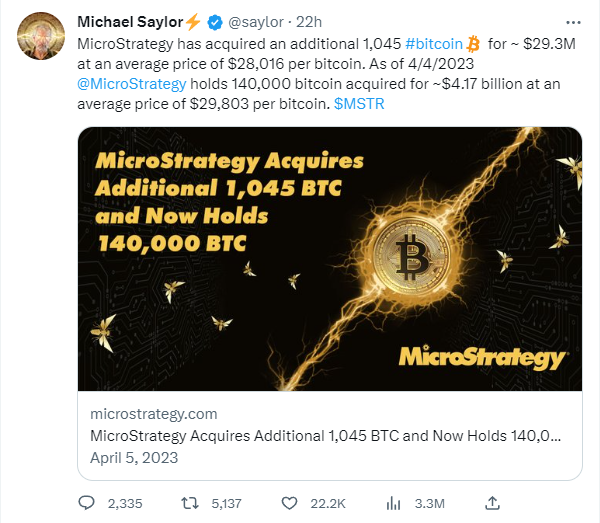Click the share upload icon
The image size is (600, 523).
point(492,503)
